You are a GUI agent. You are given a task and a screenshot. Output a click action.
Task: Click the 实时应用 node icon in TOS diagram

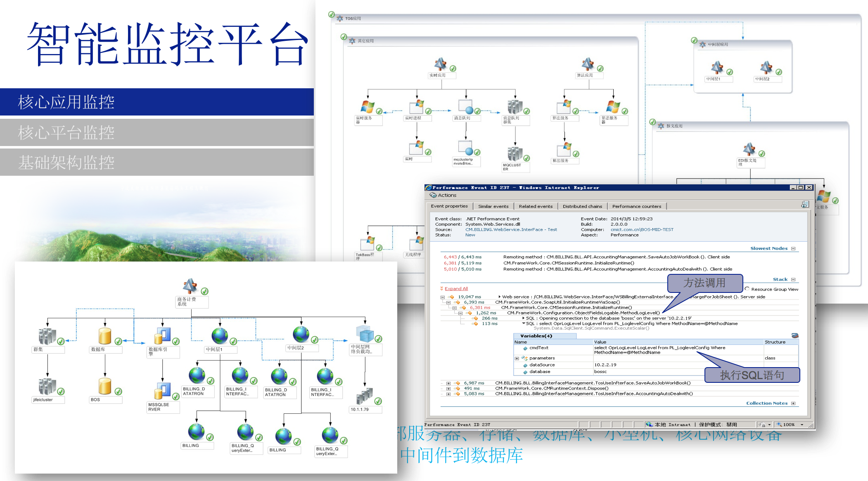coord(441,64)
